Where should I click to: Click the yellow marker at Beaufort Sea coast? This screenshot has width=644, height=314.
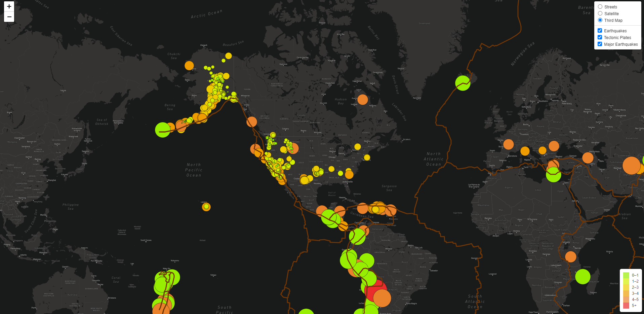(229, 56)
